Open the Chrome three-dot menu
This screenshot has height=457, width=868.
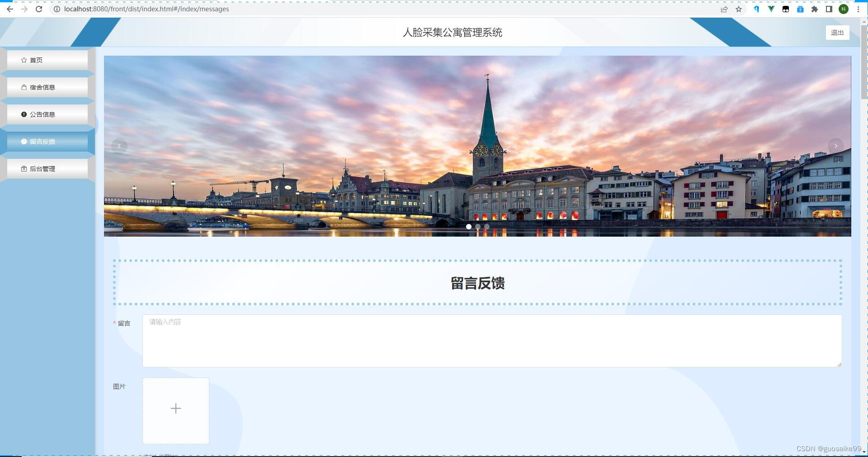[x=858, y=9]
